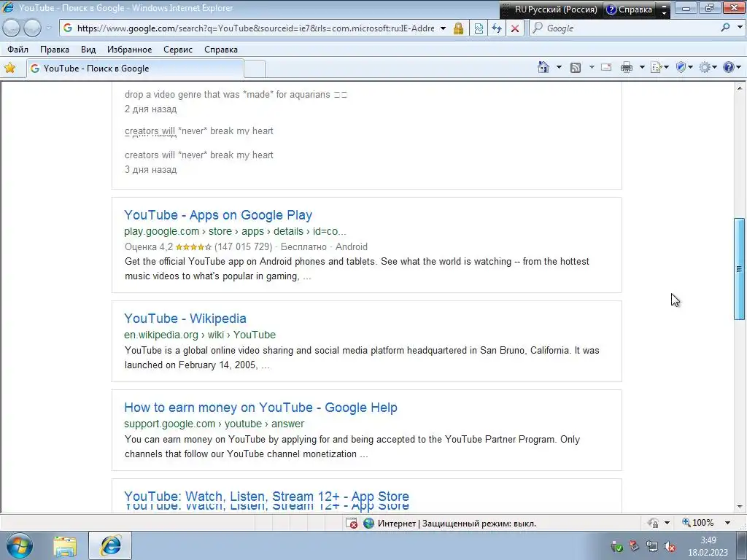Open YouTube: Watch, Listen, Stream App Store link
The image size is (747, 560).
[266, 496]
